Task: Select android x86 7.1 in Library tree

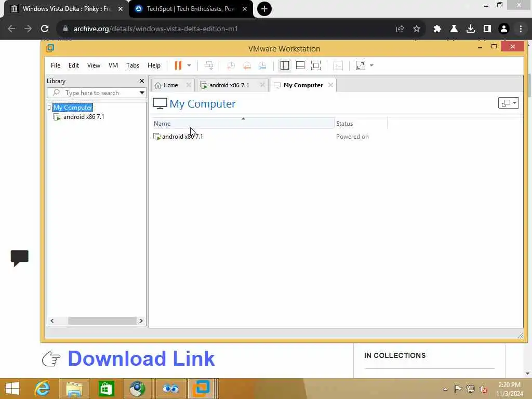Action: [x=84, y=117]
